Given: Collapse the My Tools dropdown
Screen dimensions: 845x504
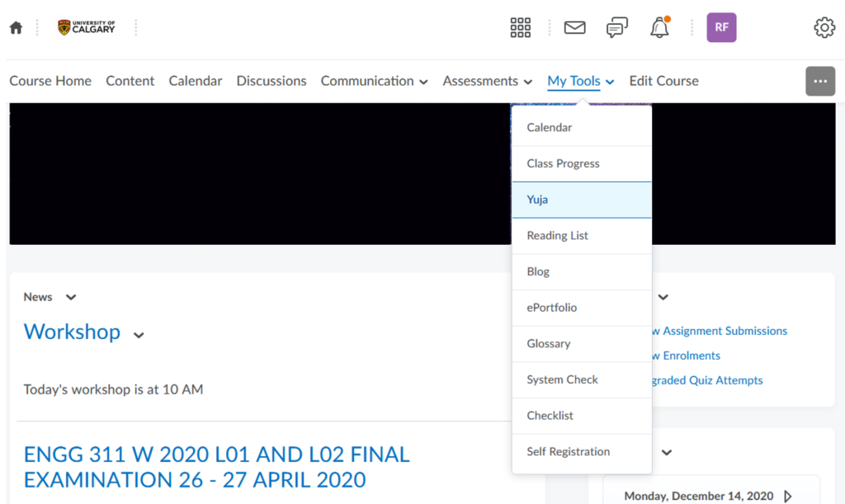Looking at the screenshot, I should pyautogui.click(x=580, y=81).
